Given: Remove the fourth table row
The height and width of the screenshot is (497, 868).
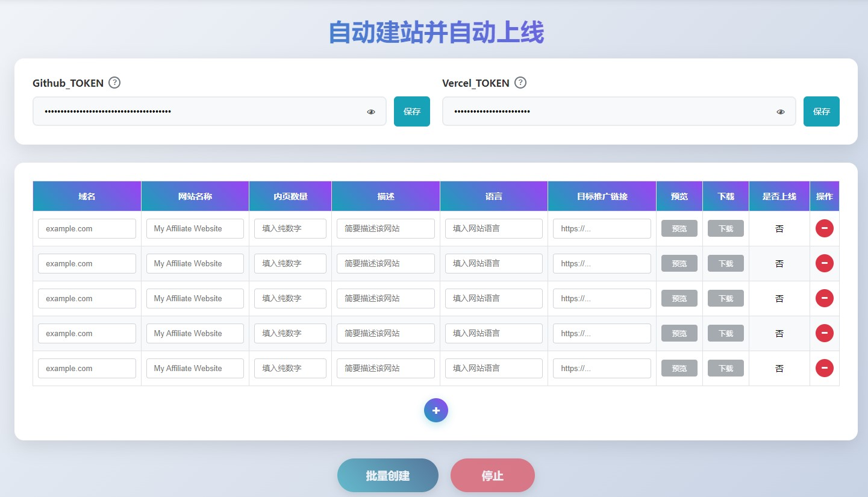Looking at the screenshot, I should [x=825, y=333].
